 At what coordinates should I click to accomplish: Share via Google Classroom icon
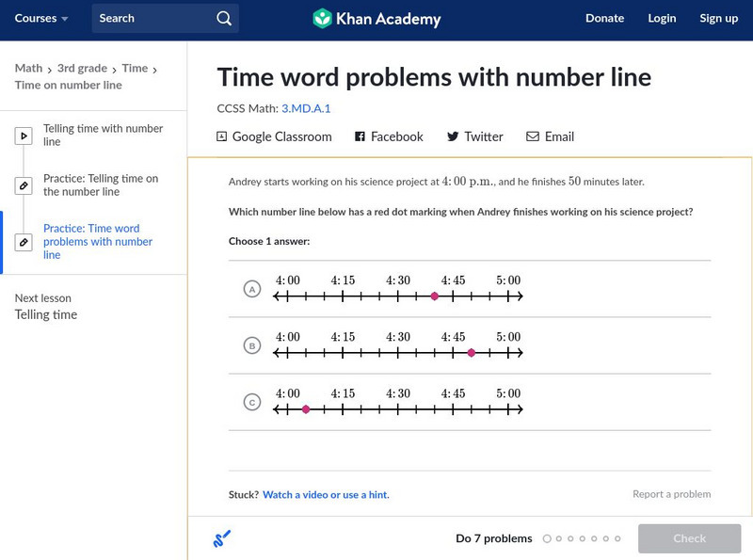pyautogui.click(x=222, y=136)
